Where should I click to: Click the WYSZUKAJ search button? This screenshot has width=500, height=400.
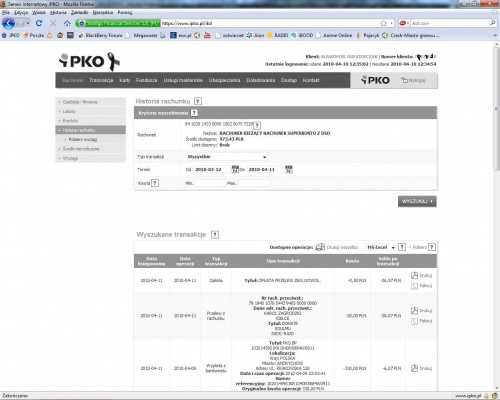pos(417,201)
